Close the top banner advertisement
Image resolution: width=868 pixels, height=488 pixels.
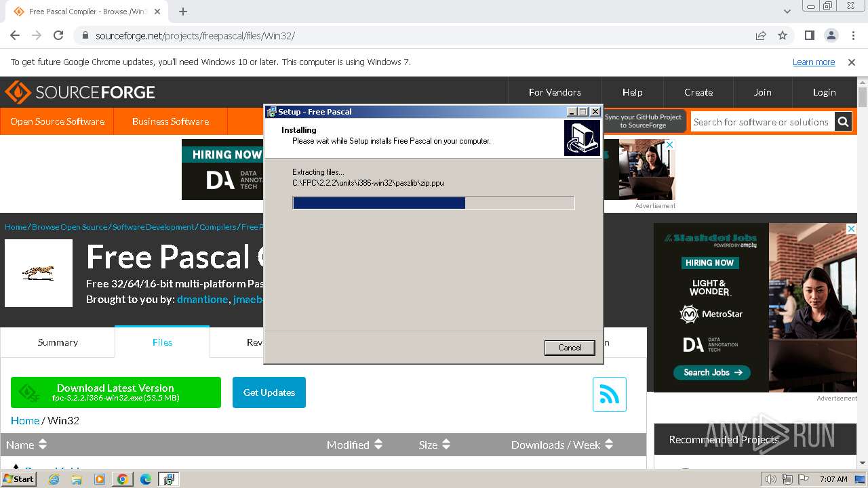[x=670, y=144]
